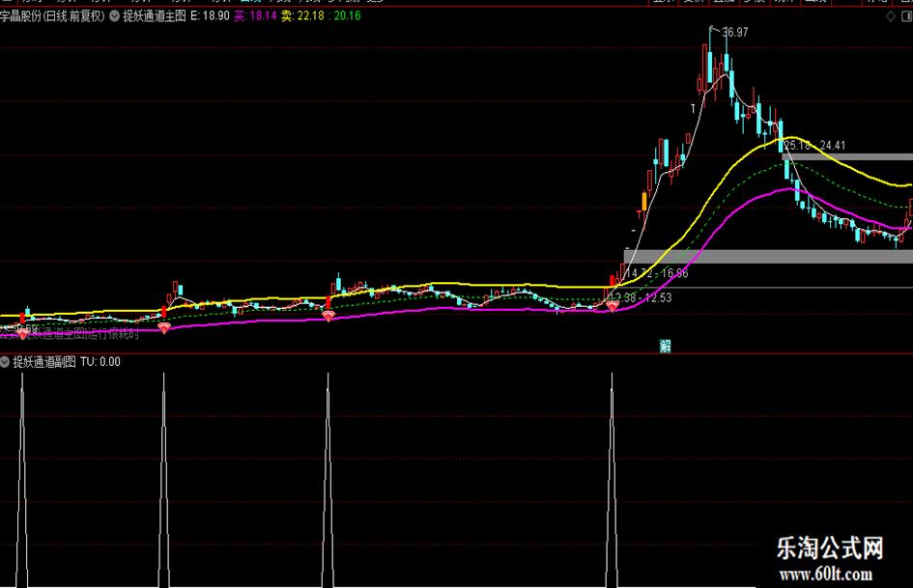
Task: Select the orange candlestick in the rally
Action: click(x=644, y=202)
